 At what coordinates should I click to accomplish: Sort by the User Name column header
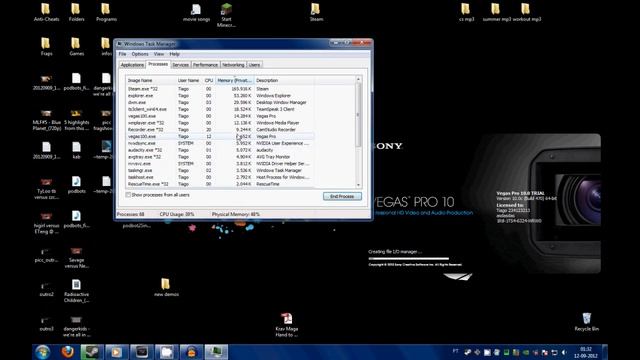point(189,80)
